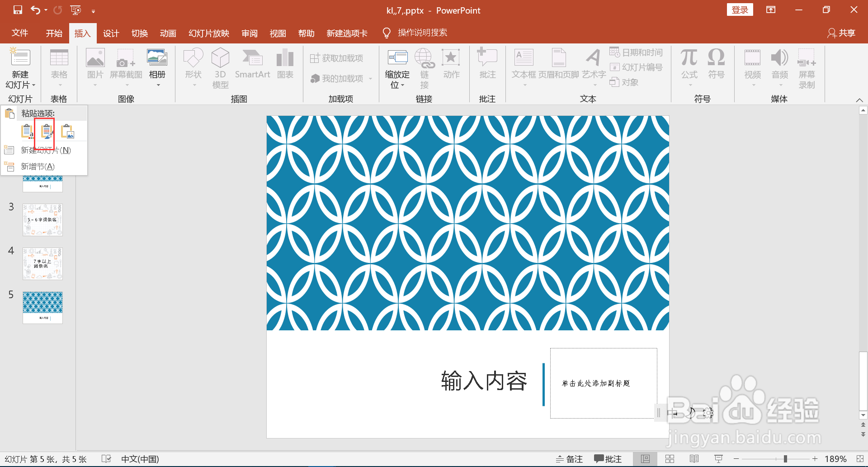Insert a new slide using the New Slide icon

[20, 58]
